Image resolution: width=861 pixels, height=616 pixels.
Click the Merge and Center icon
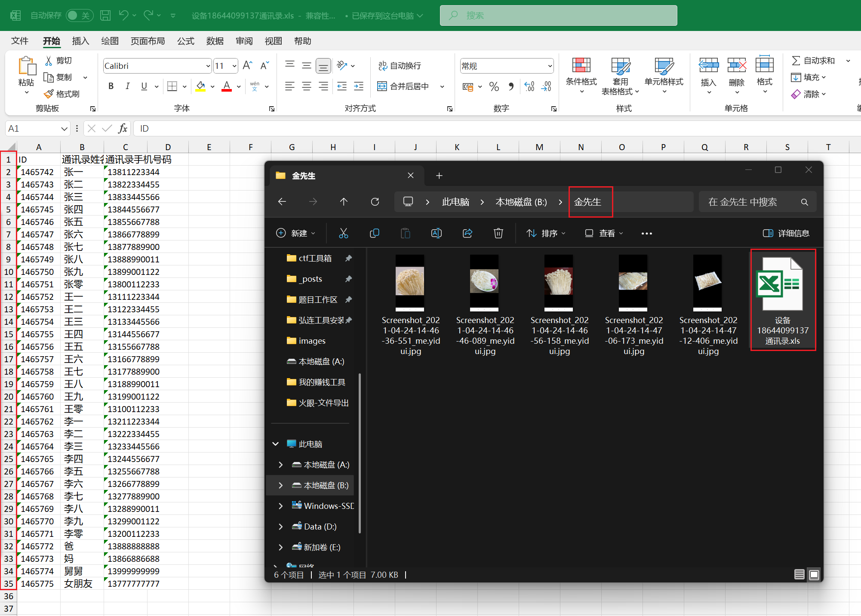(x=382, y=86)
